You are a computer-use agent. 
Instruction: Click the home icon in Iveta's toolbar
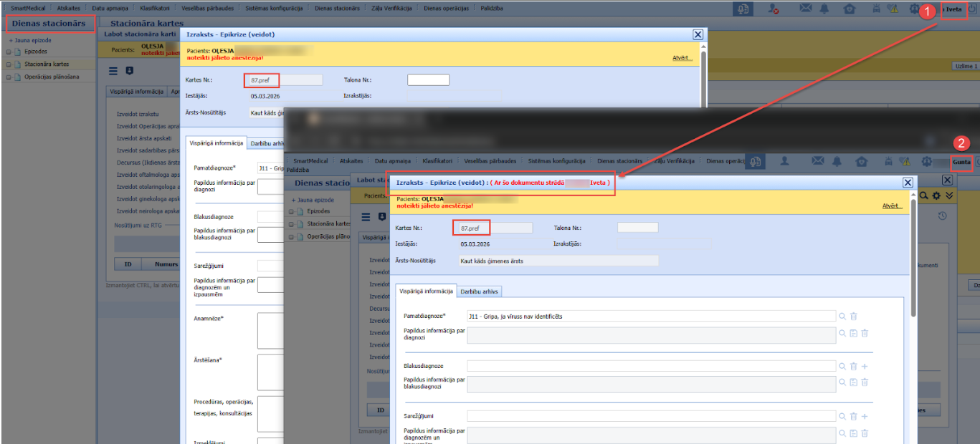click(850, 9)
